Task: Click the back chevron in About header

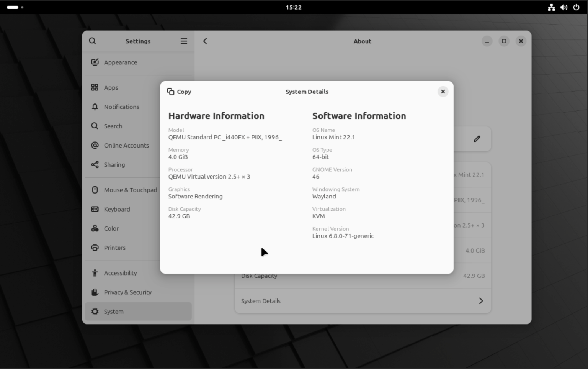Action: [x=205, y=41]
